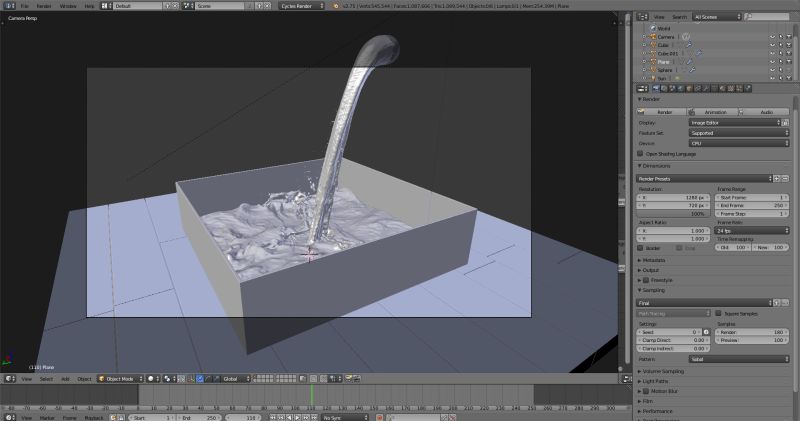Click the timeline play animation button
The width and height of the screenshot is (800, 421).
click(297, 417)
